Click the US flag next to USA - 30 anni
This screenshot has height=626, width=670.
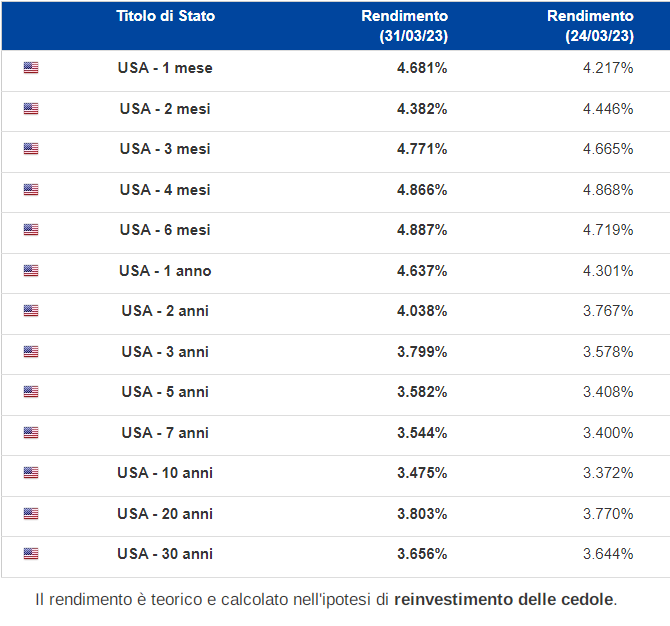click(31, 554)
